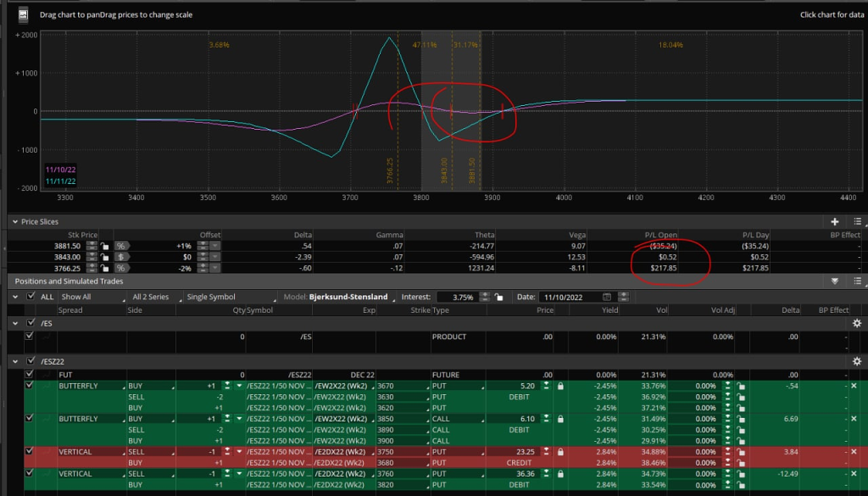This screenshot has width=868, height=496.
Task: Remove the red VERTICAL sell trade with X
Action: 853,451
